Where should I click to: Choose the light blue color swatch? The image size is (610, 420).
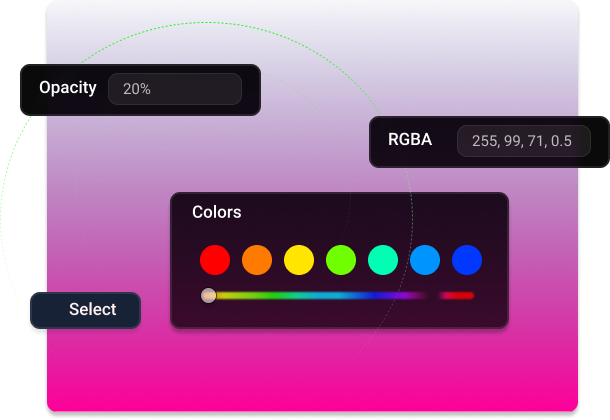pyautogui.click(x=425, y=260)
